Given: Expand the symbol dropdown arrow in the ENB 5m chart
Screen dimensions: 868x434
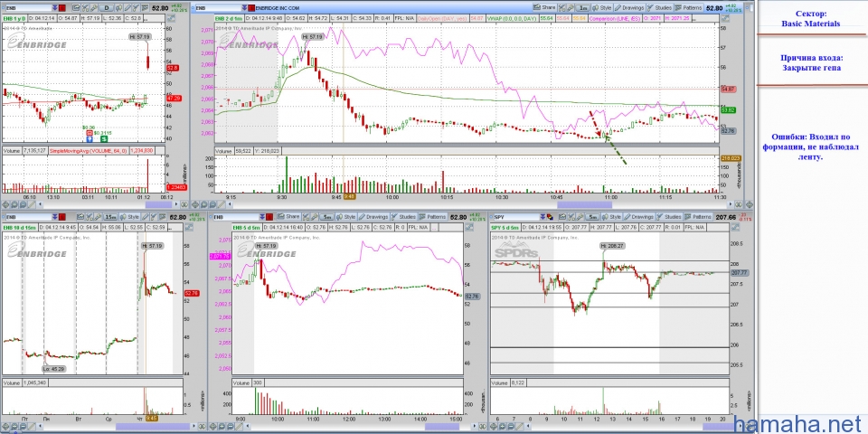Looking at the screenshot, I should coord(262,216).
